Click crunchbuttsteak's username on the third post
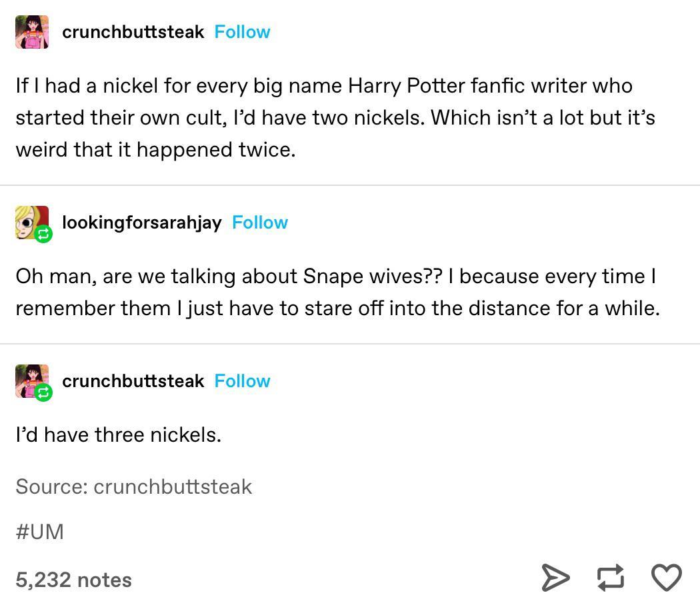700x601 pixels. [133, 380]
